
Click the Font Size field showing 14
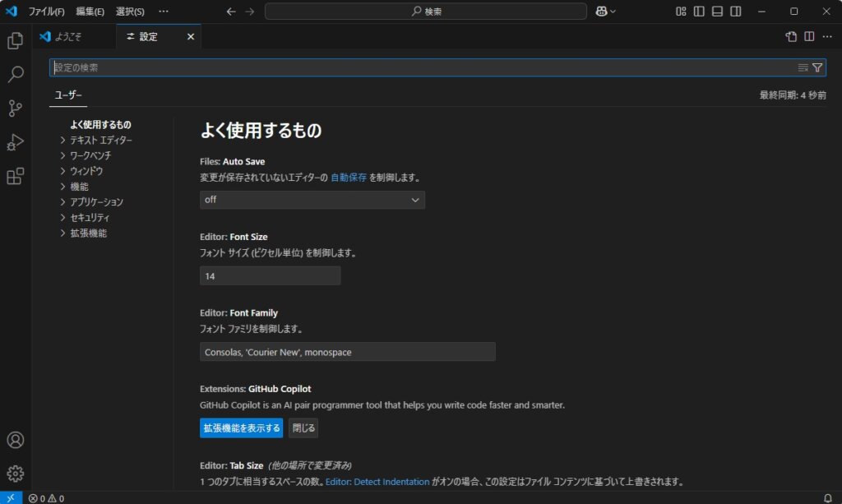[x=270, y=276]
